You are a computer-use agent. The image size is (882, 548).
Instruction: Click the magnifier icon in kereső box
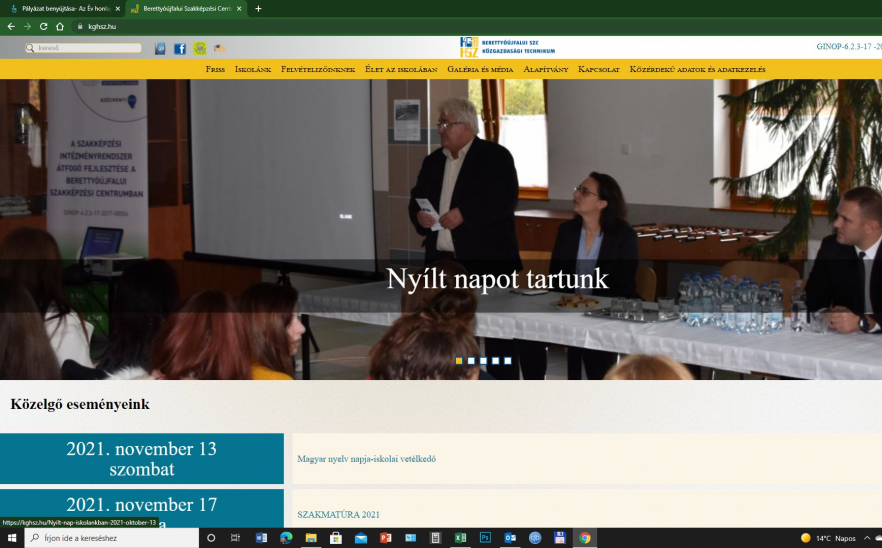pos(30,48)
